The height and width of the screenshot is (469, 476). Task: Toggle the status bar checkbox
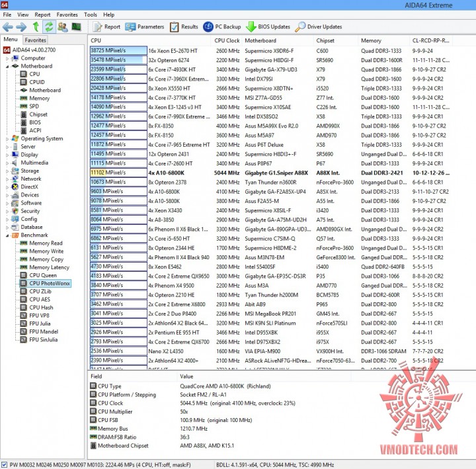pos(4,465)
